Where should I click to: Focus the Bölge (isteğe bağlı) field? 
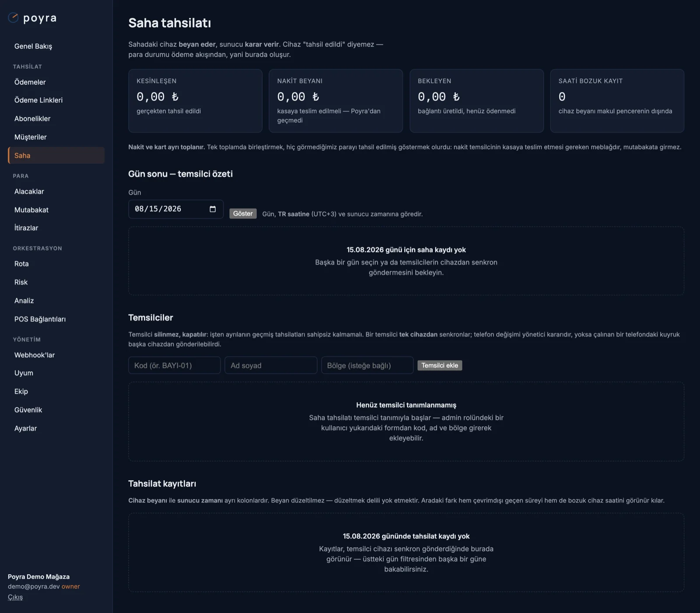coord(367,365)
